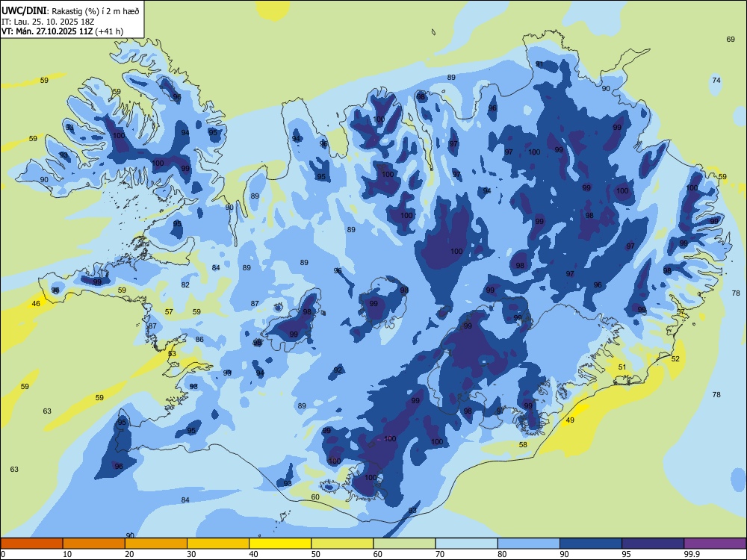Click legend tick label '50'
Image resolution: width=747 pixels, height=560 pixels.
coord(315,554)
